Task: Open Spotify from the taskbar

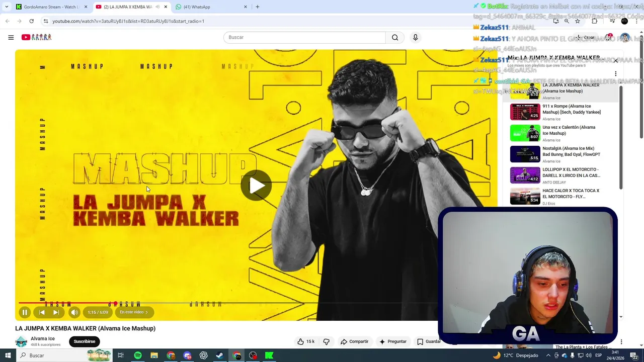Action: tap(137, 355)
